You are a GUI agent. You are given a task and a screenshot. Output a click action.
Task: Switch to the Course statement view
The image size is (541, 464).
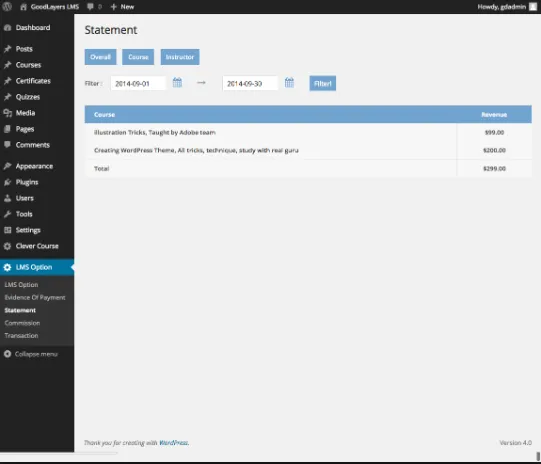click(138, 57)
